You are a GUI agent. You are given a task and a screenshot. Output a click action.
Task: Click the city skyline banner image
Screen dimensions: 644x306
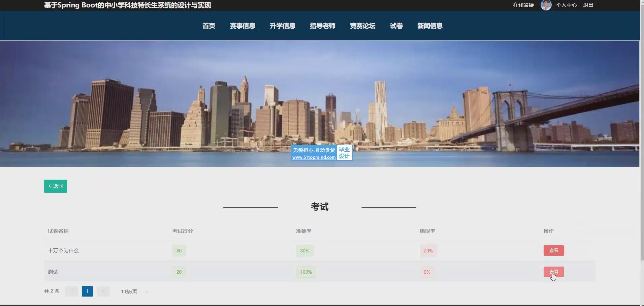pyautogui.click(x=320, y=104)
